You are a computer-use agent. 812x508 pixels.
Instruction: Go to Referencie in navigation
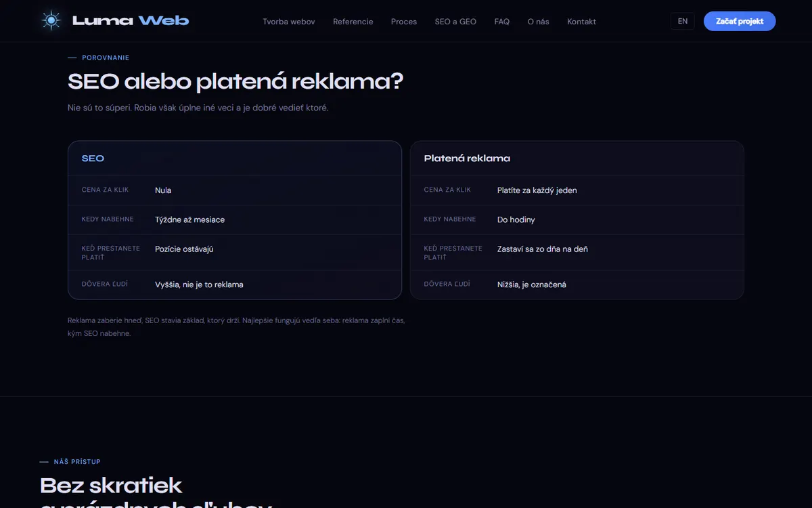click(x=353, y=22)
